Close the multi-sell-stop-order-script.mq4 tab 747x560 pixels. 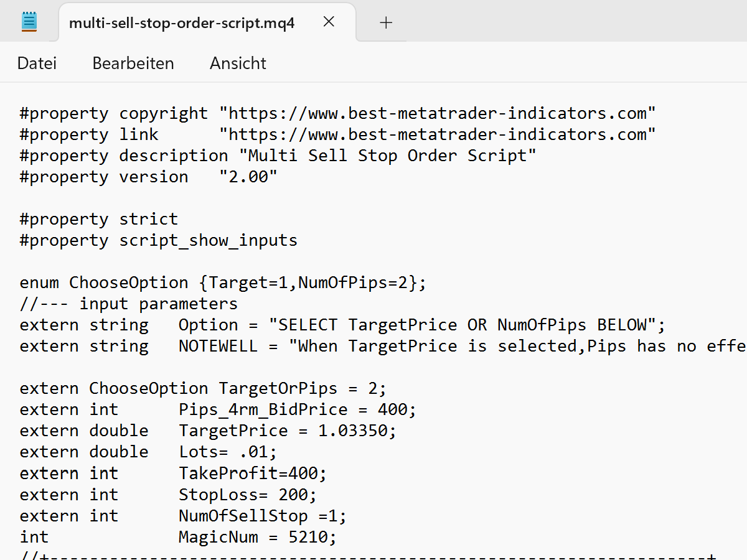pos(329,22)
